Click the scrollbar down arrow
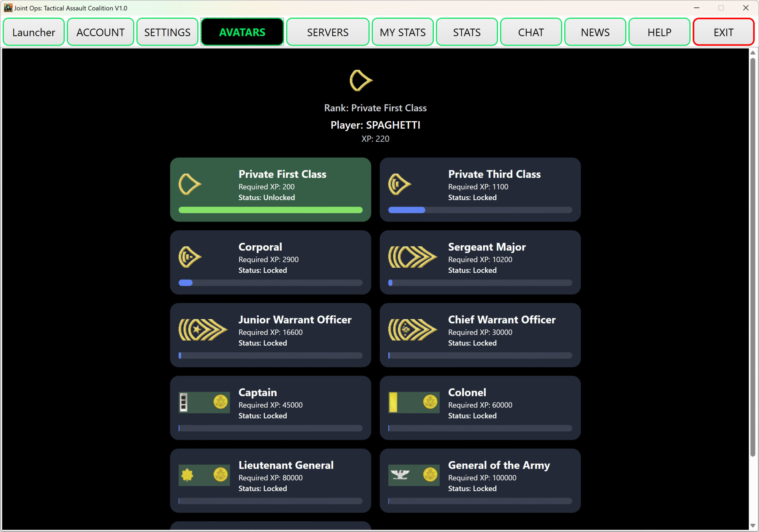This screenshot has height=532, width=759. click(753, 525)
